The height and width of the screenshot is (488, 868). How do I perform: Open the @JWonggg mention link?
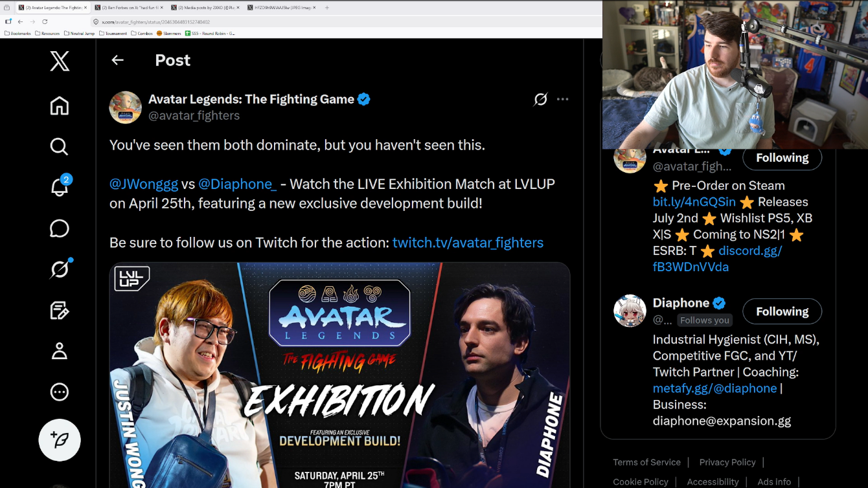click(x=144, y=184)
